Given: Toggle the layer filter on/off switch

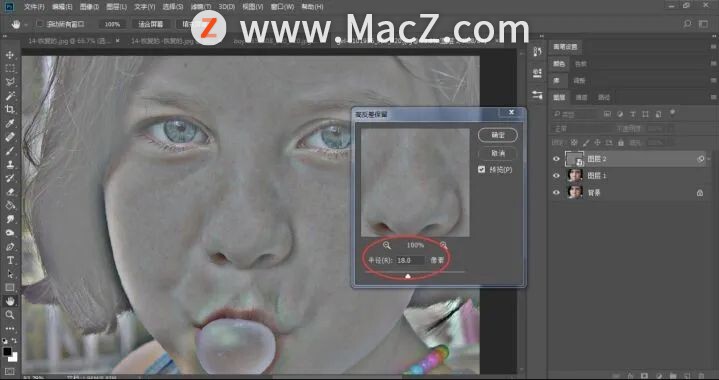Looking at the screenshot, I should tap(673, 112).
